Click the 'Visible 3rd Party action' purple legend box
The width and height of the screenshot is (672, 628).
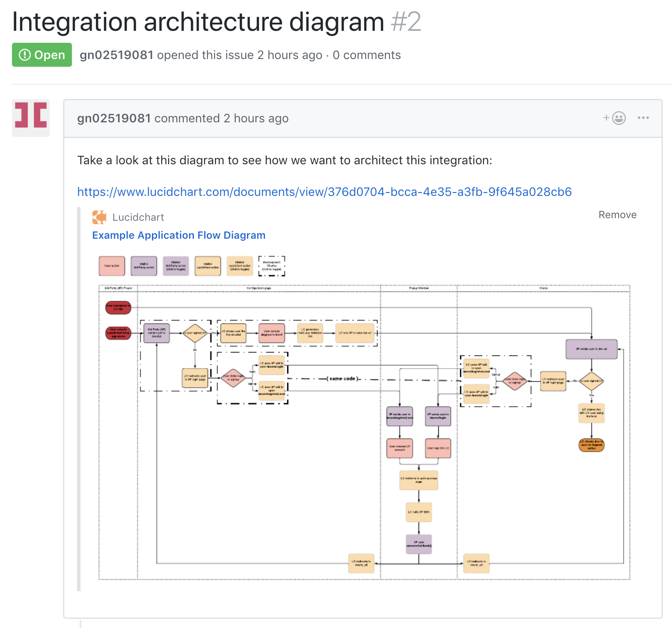click(144, 266)
